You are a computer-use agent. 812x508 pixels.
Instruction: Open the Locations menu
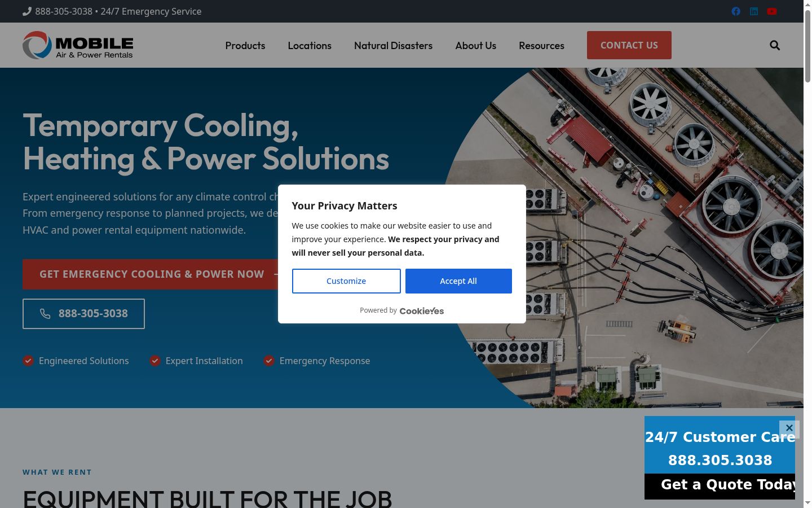[x=310, y=46]
